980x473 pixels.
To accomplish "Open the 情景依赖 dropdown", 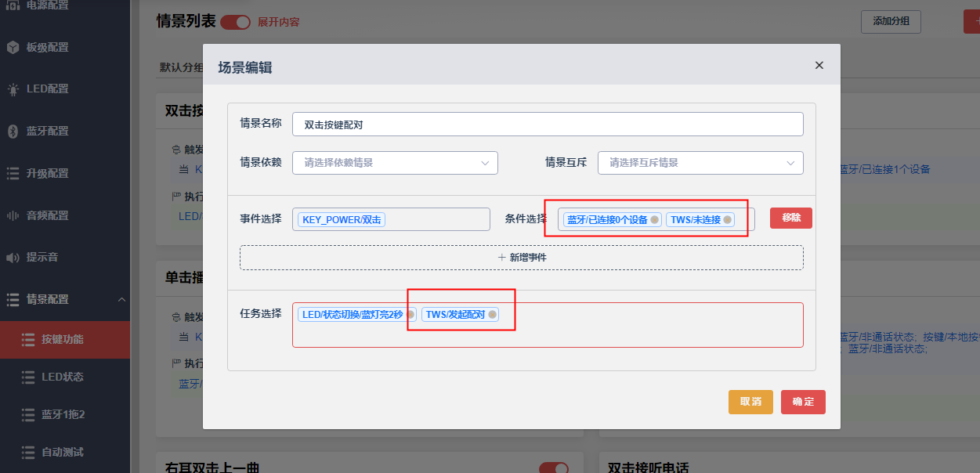I will [x=396, y=163].
